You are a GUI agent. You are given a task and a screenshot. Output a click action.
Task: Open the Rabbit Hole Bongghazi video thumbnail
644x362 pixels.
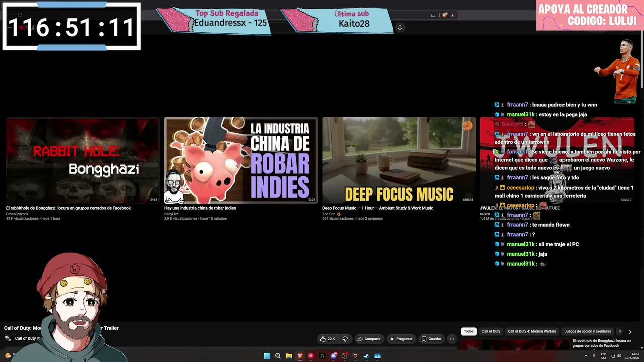pos(83,160)
